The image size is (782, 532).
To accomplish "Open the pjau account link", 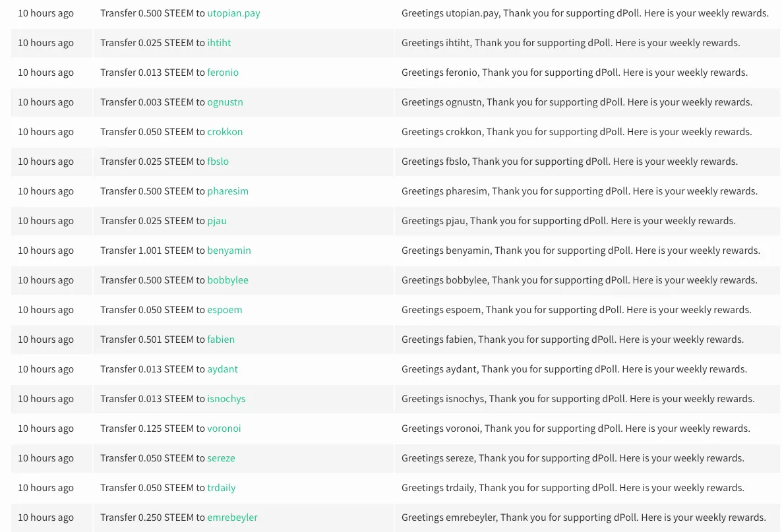I will click(x=216, y=221).
